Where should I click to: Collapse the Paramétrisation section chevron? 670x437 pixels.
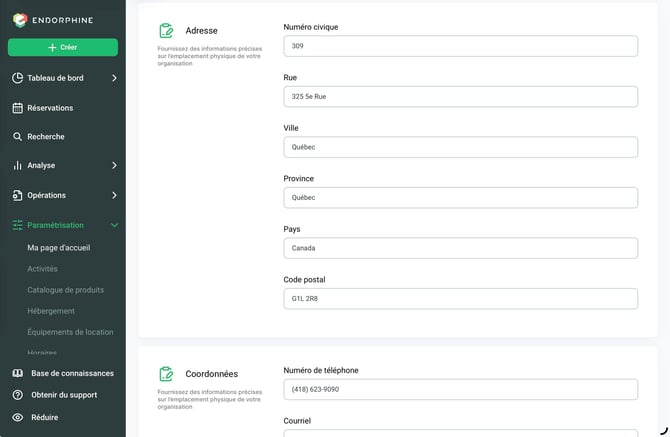pos(114,225)
